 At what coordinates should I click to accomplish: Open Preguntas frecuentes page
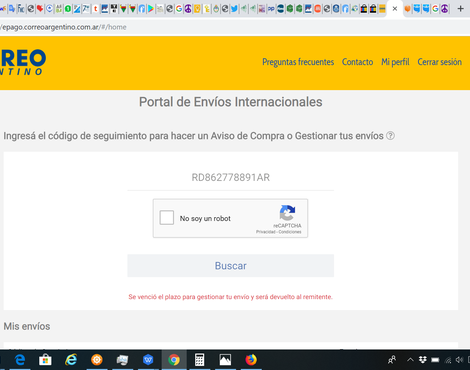(x=298, y=62)
